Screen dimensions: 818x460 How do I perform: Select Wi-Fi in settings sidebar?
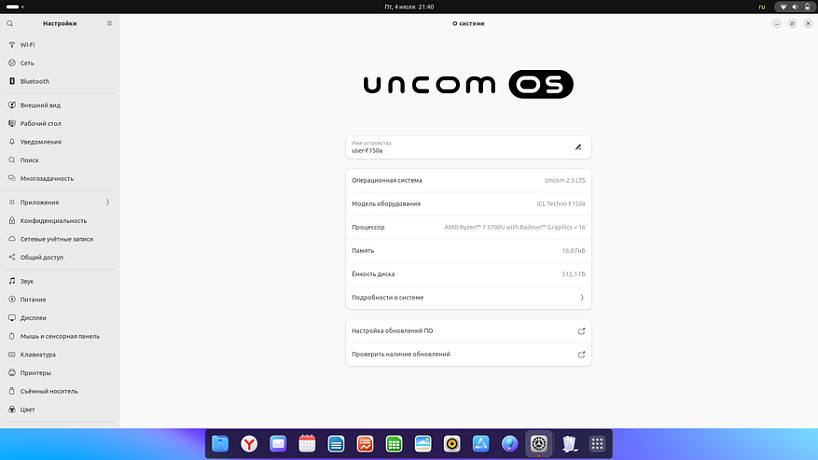coord(28,45)
